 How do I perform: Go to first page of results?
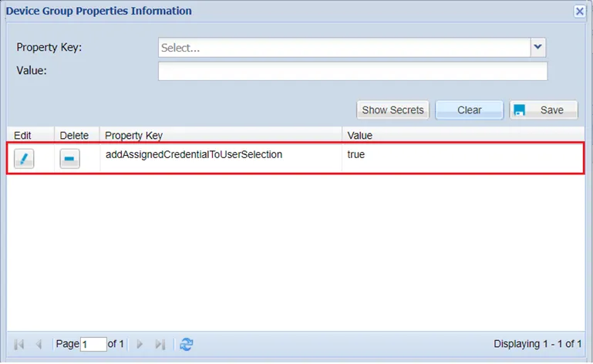tap(19, 344)
